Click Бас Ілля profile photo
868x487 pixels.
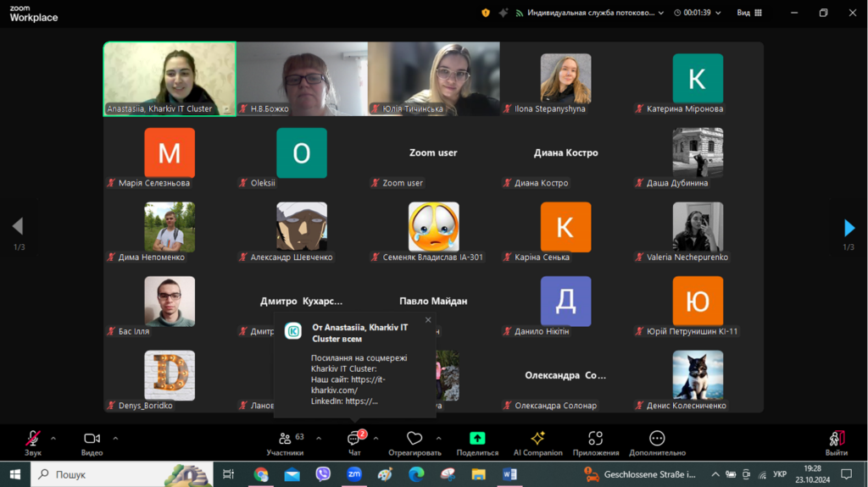click(x=170, y=301)
